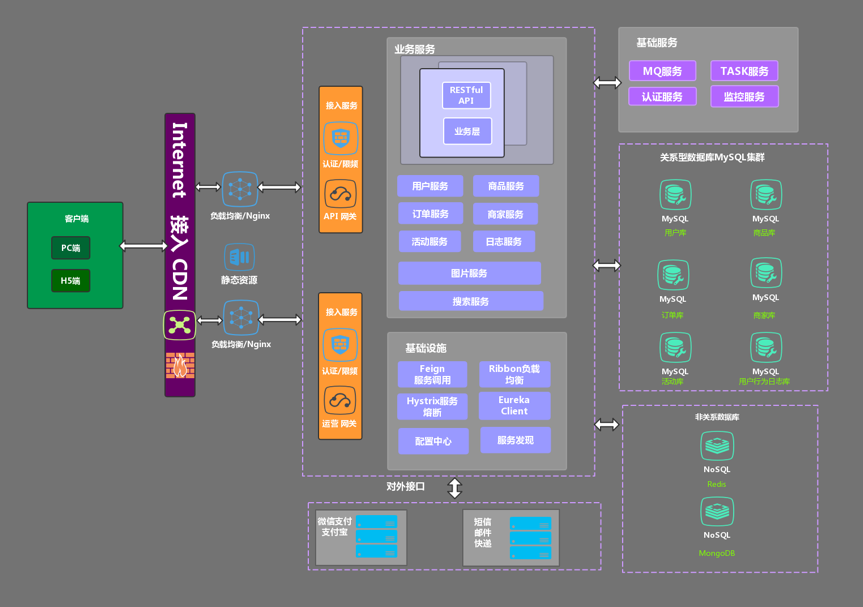The height and width of the screenshot is (607, 863).
Task: Click the MySQL 用户库 database icon
Action: click(675, 195)
